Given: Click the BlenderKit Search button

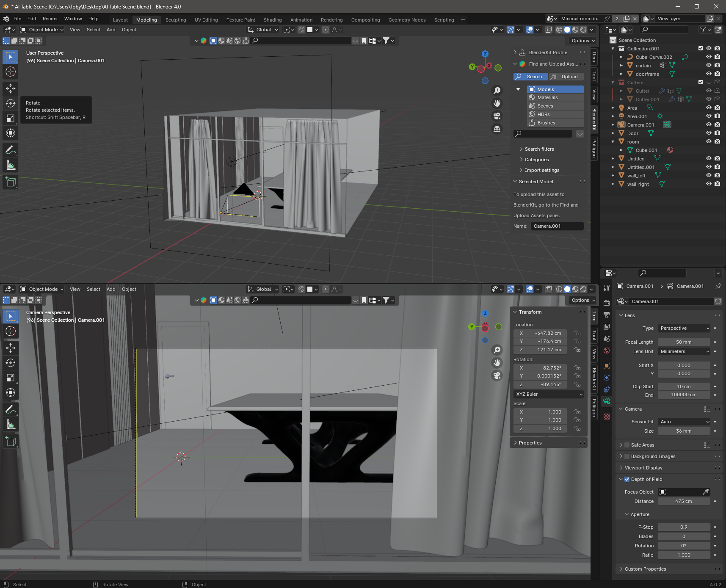Looking at the screenshot, I should click(x=531, y=77).
